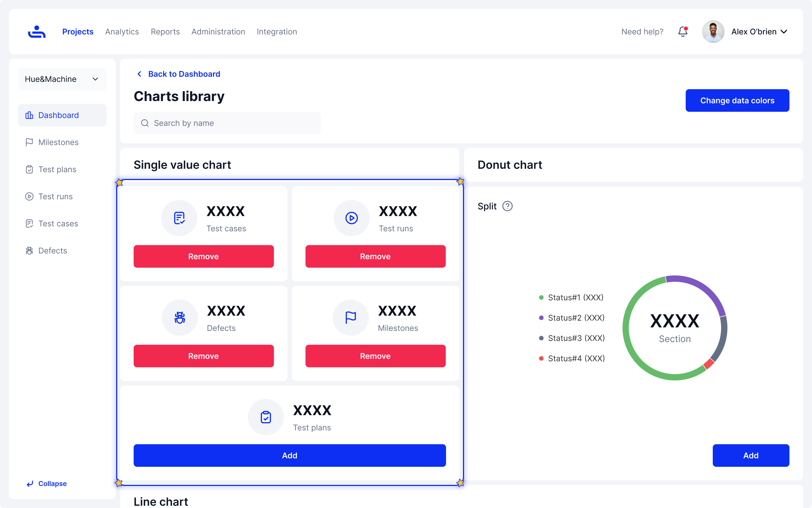Click the Split help question mark icon
This screenshot has width=812, height=508.
[507, 206]
